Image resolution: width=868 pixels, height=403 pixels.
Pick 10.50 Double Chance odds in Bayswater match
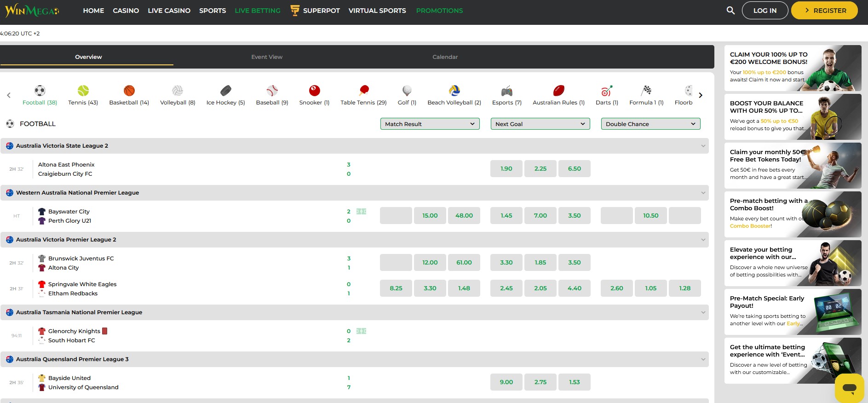click(x=651, y=216)
